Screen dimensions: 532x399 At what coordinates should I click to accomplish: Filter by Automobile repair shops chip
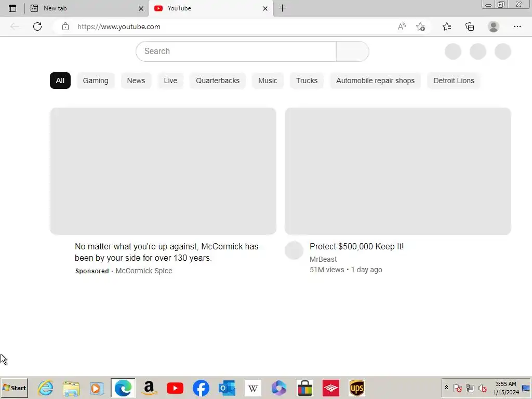[375, 81]
